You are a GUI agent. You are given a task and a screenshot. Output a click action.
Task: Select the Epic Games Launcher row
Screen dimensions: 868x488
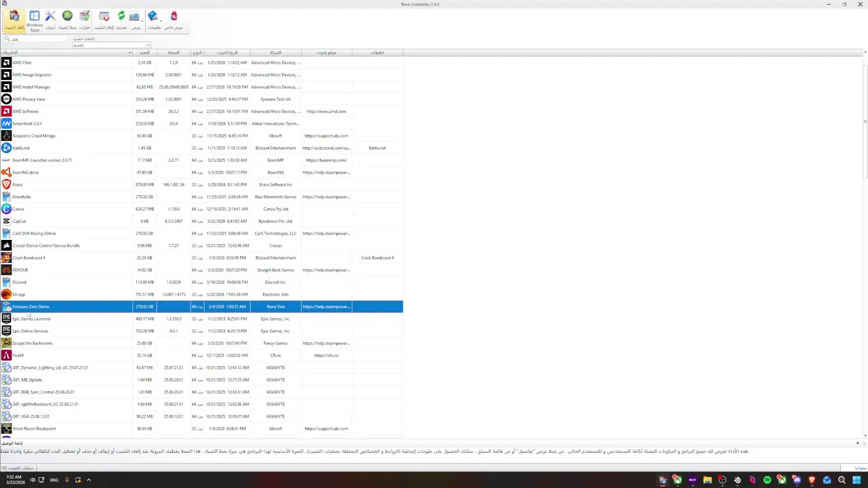point(201,319)
